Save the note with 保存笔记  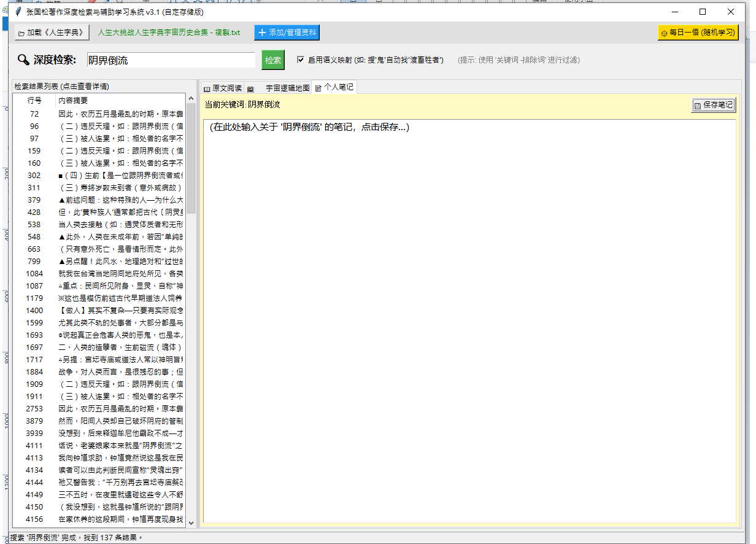coord(713,105)
